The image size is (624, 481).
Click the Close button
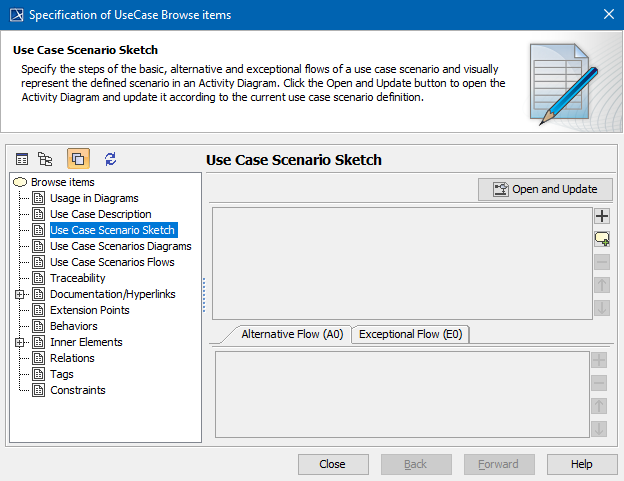332,464
